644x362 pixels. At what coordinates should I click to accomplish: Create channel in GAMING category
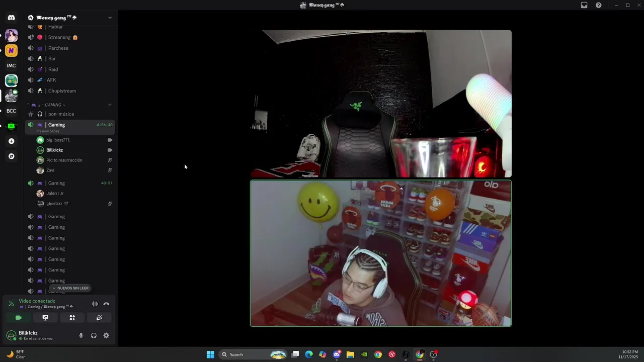pyautogui.click(x=110, y=105)
